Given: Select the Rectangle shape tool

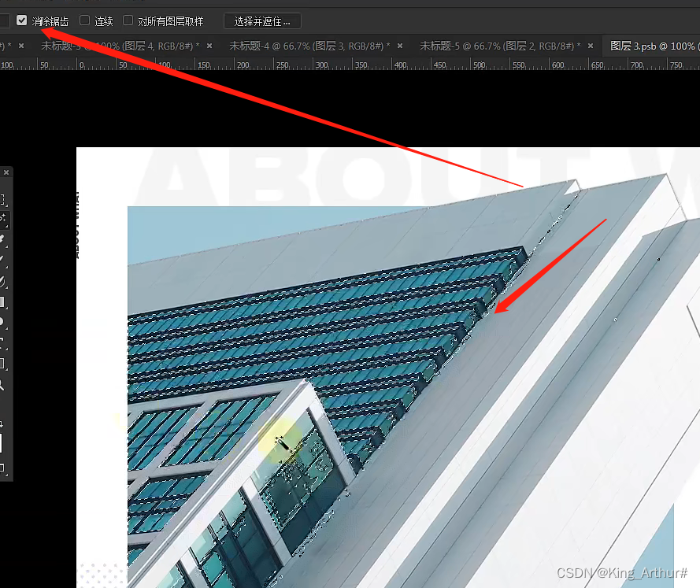Looking at the screenshot, I should (x=2, y=364).
